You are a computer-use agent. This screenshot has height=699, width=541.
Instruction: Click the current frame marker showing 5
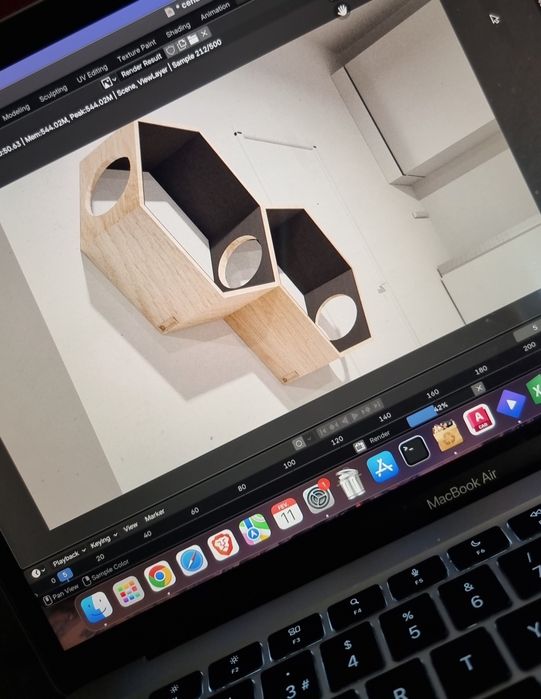click(65, 575)
